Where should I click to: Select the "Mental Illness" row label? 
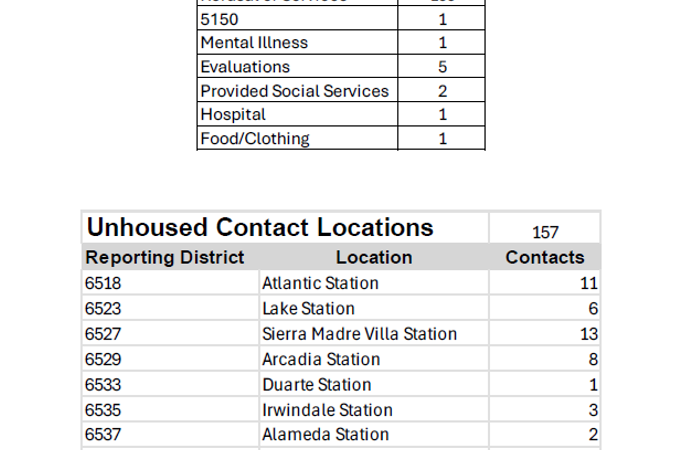(254, 43)
